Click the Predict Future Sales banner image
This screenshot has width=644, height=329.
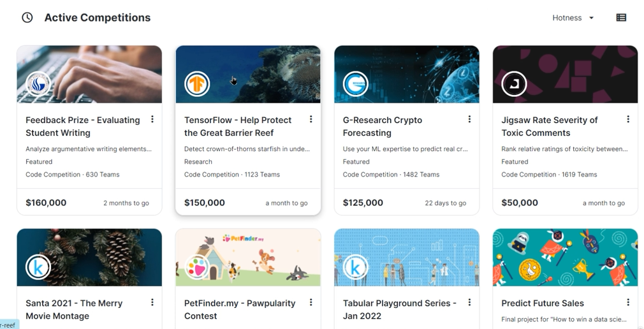[574, 255]
